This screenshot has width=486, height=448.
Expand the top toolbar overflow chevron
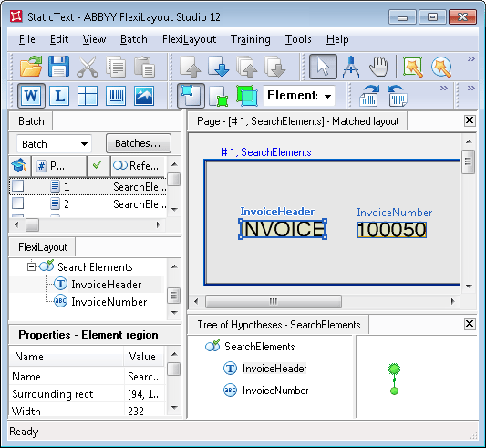click(471, 59)
